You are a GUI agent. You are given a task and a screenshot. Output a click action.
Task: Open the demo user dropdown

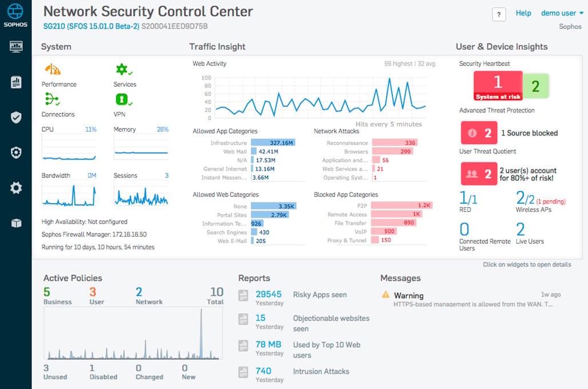pyautogui.click(x=562, y=13)
